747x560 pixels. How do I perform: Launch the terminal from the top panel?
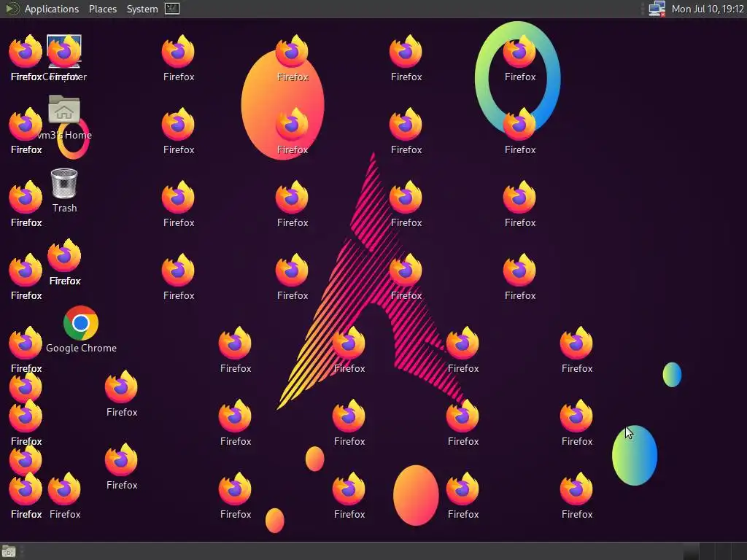(172, 9)
